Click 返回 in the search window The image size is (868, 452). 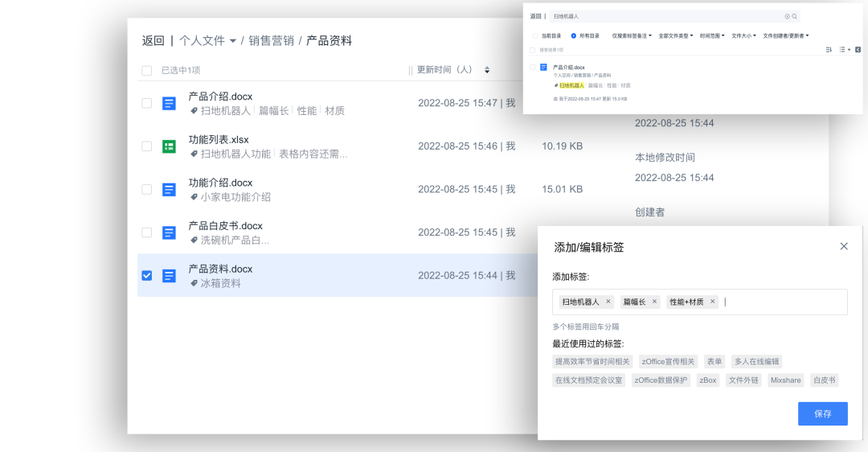(x=535, y=17)
